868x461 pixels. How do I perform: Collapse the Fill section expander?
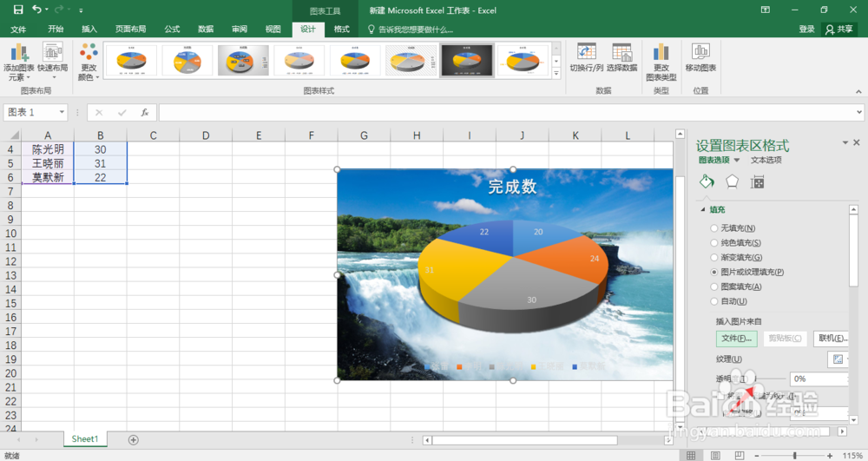(x=703, y=210)
